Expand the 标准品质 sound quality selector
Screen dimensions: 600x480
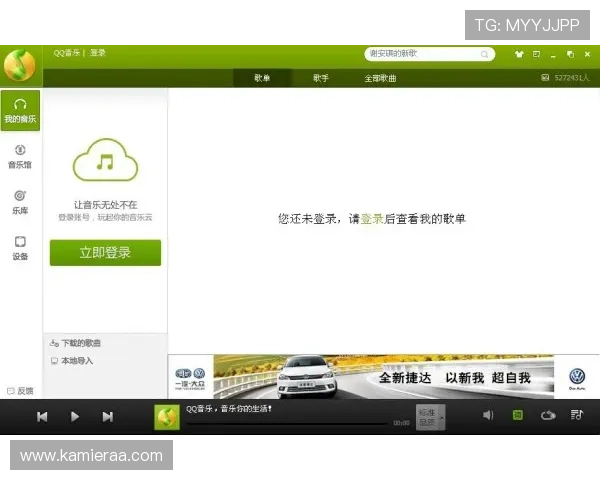pos(429,416)
